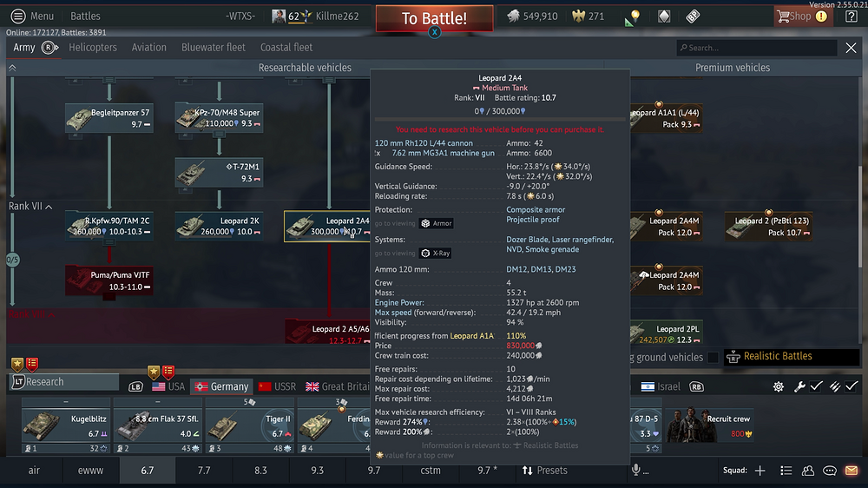Select the Kugelblitz crew slot
Viewport: 868px width, 488px height.
pyautogui.click(x=65, y=425)
